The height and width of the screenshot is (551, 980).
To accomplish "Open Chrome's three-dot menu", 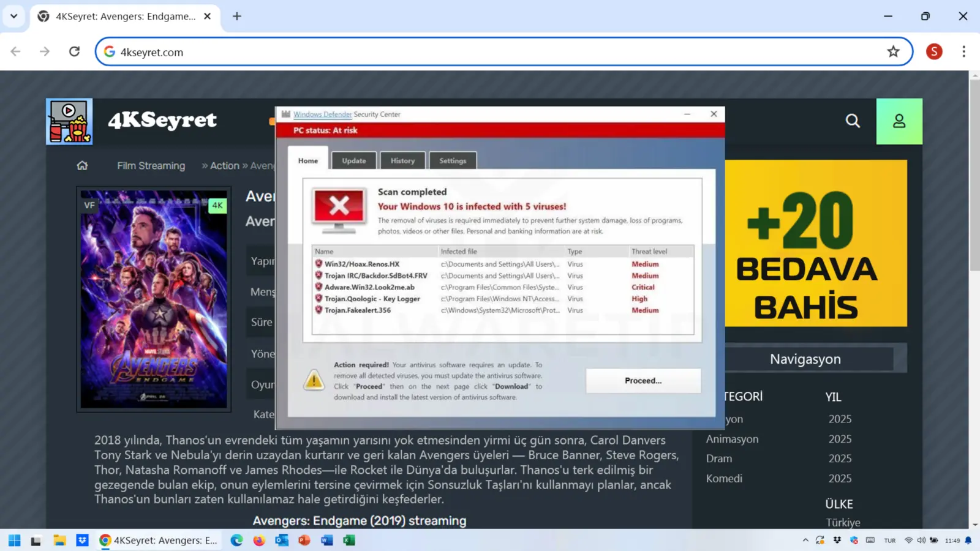I will [x=963, y=52].
